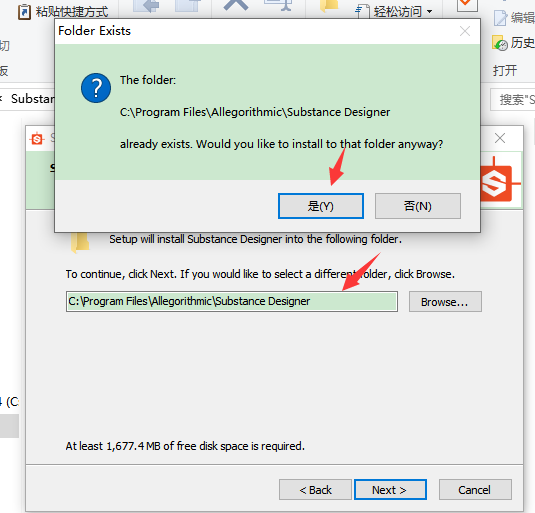The image size is (535, 513).
Task: Select the Substan breadcrumb in address bar
Action: (x=33, y=99)
